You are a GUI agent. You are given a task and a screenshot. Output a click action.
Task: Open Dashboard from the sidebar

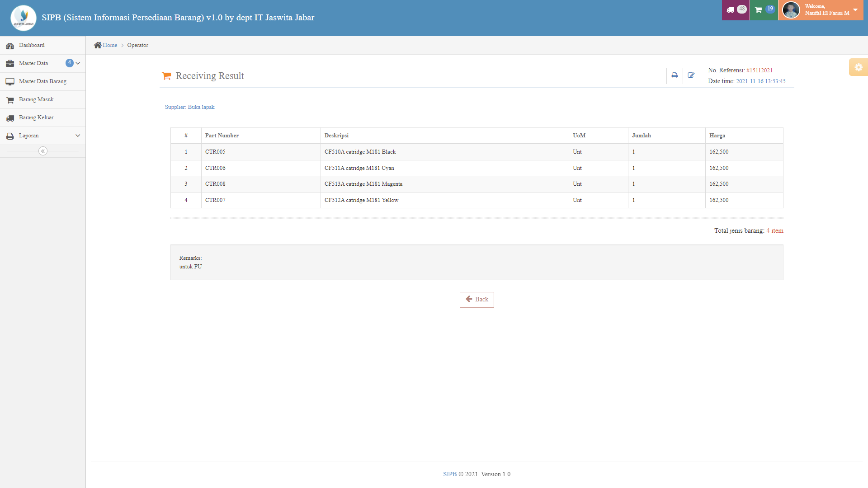coord(32,45)
